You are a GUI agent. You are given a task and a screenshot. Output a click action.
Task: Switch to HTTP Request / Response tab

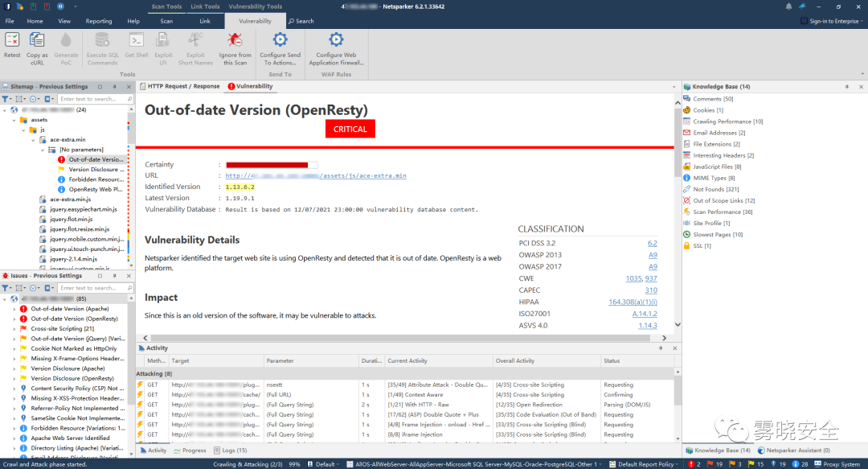pyautogui.click(x=180, y=87)
